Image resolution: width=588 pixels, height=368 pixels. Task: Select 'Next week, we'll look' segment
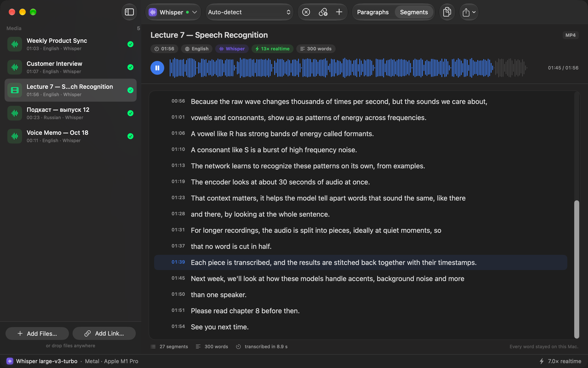pos(361,279)
